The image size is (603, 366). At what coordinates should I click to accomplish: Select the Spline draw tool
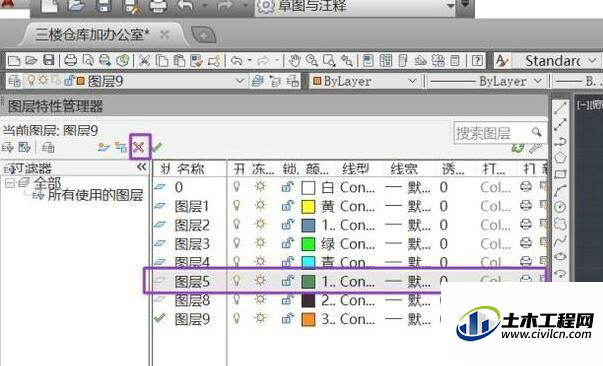tap(560, 241)
